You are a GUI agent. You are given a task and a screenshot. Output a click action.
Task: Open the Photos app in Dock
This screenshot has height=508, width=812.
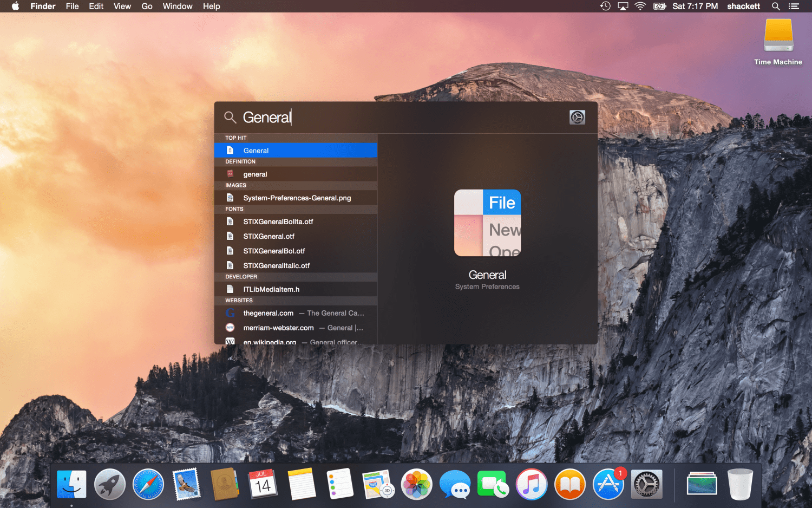point(416,484)
